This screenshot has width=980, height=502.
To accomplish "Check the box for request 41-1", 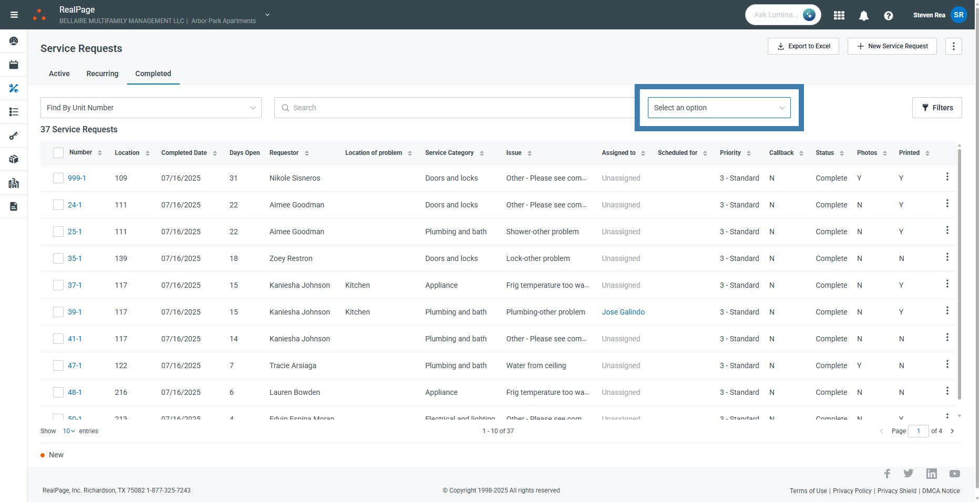I will (58, 339).
